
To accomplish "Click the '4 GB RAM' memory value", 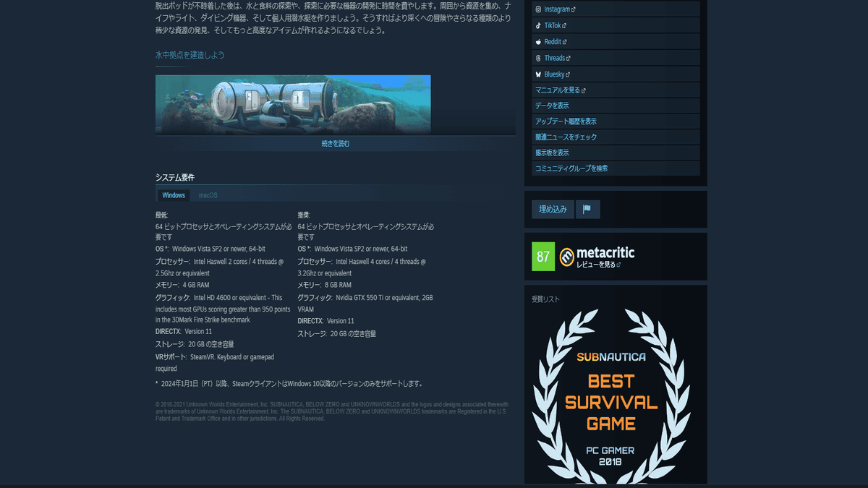I will [197, 286].
